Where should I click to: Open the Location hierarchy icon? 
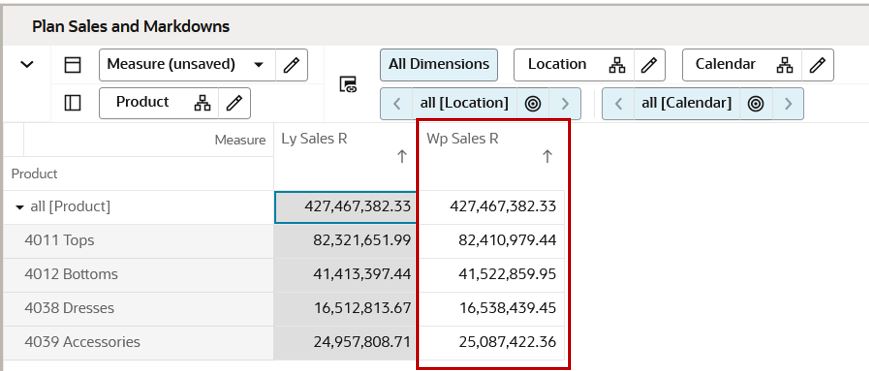point(616,65)
